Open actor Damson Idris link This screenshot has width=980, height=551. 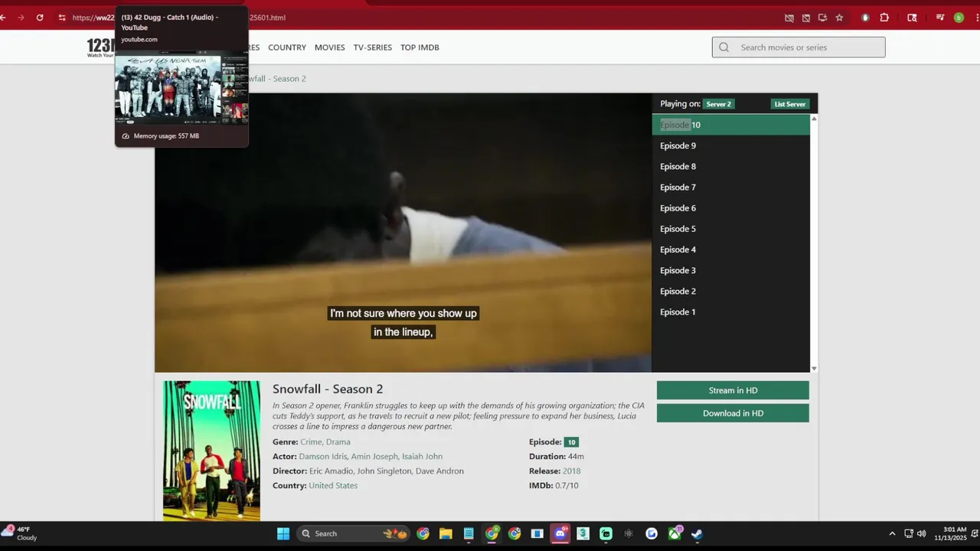[322, 456]
